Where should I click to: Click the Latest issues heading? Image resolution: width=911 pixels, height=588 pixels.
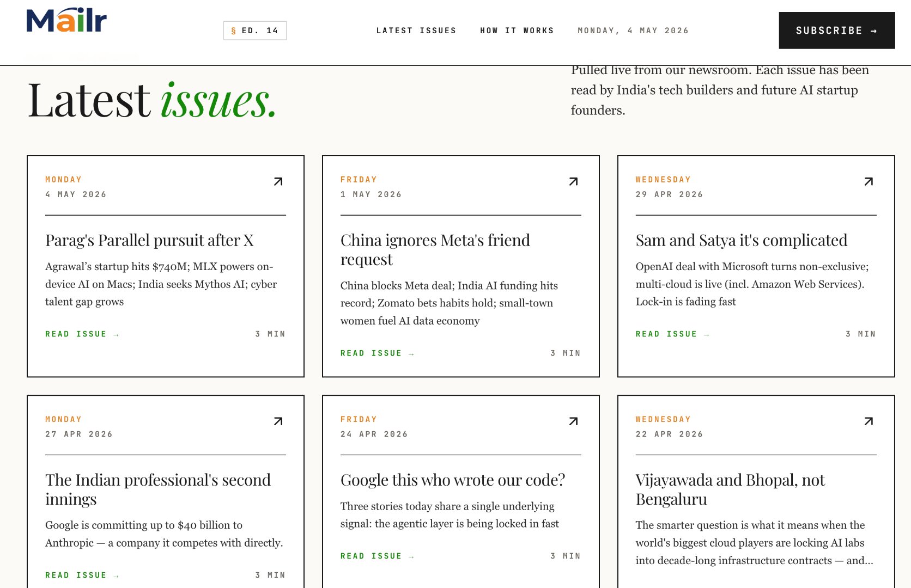[x=153, y=100]
